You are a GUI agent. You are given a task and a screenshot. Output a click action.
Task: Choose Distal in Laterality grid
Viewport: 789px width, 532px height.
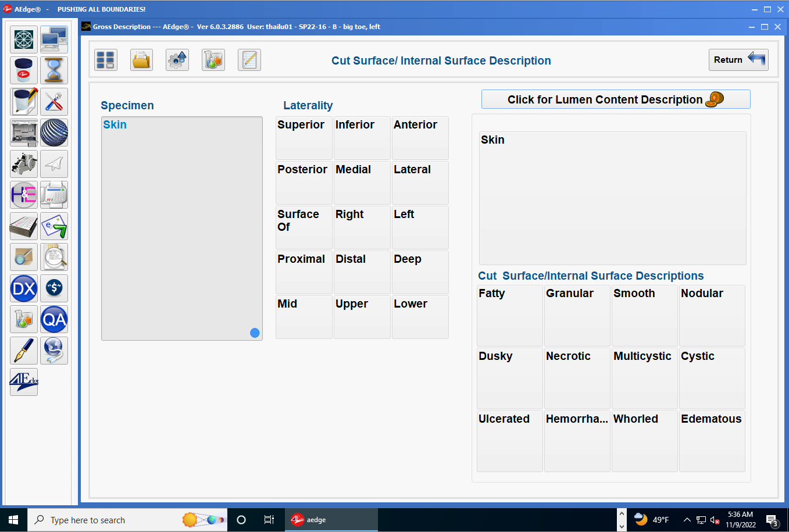pos(362,273)
